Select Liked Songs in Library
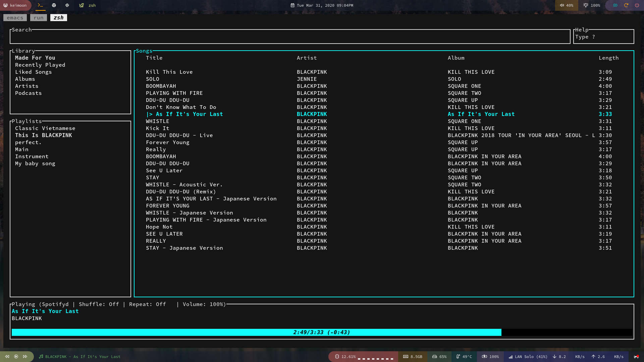This screenshot has width=644, height=362. point(34,72)
